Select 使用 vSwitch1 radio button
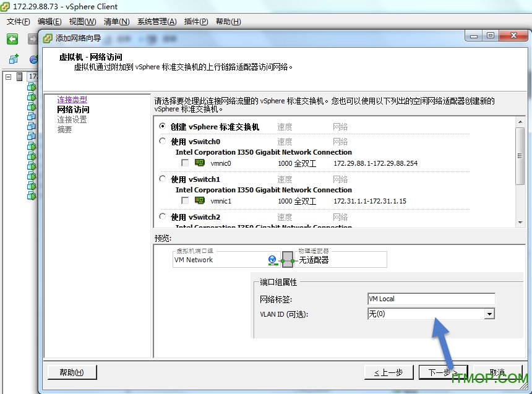Image resolution: width=532 pixels, height=394 pixels. point(163,179)
